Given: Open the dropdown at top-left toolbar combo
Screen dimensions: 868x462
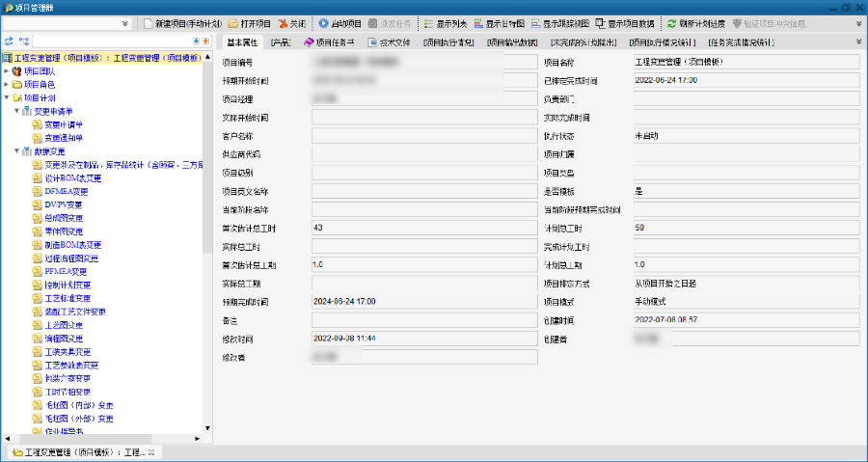Looking at the screenshot, I should pyautogui.click(x=125, y=24).
